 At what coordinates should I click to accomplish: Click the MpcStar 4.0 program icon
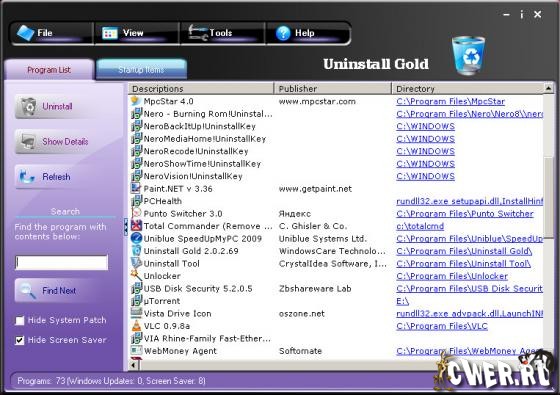136,101
